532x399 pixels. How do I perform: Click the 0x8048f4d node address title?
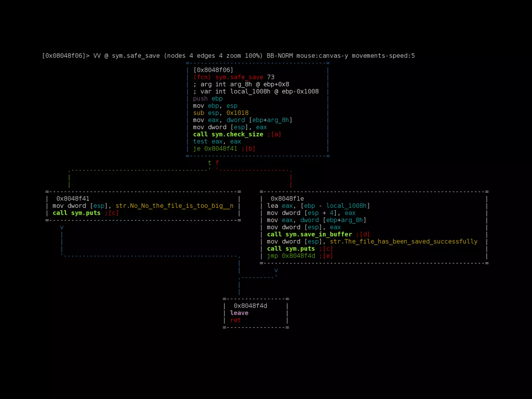pos(250,306)
